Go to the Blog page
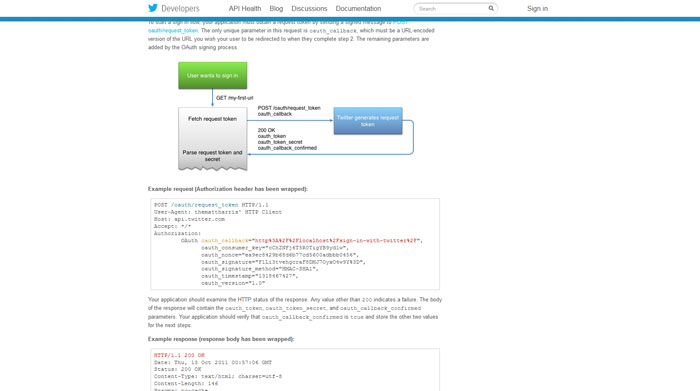This screenshot has width=700, height=391. pyautogui.click(x=276, y=8)
